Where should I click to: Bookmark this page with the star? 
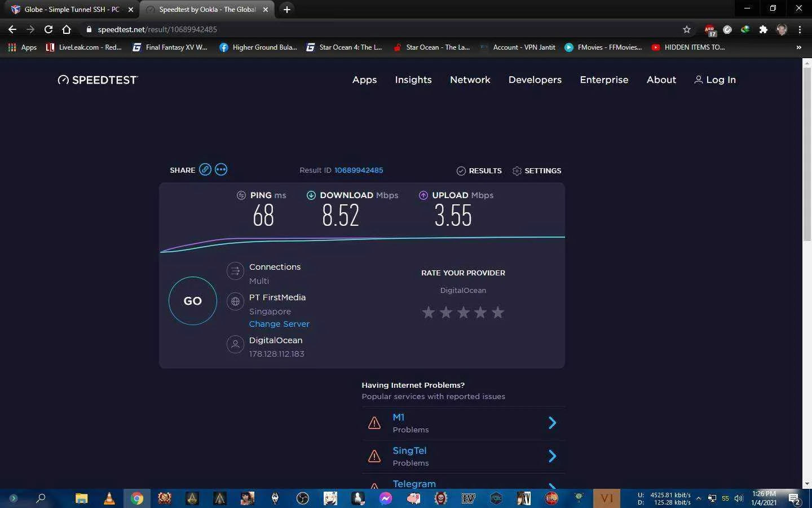click(686, 29)
